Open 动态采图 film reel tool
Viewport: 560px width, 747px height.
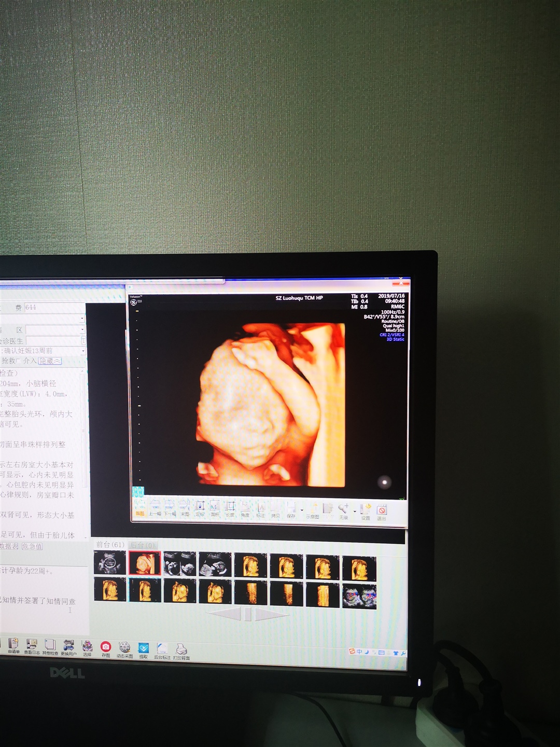point(124,647)
